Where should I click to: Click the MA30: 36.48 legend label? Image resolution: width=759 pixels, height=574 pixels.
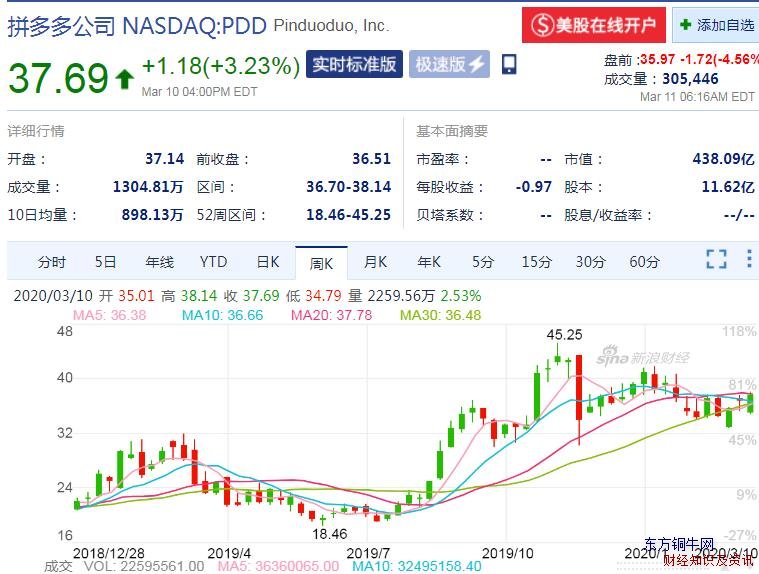tap(440, 315)
